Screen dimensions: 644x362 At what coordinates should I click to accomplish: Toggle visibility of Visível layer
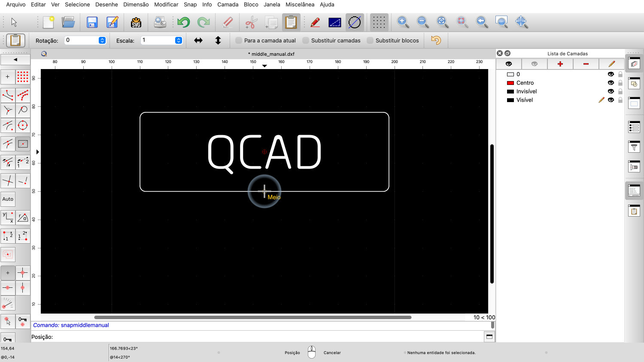pyautogui.click(x=611, y=100)
